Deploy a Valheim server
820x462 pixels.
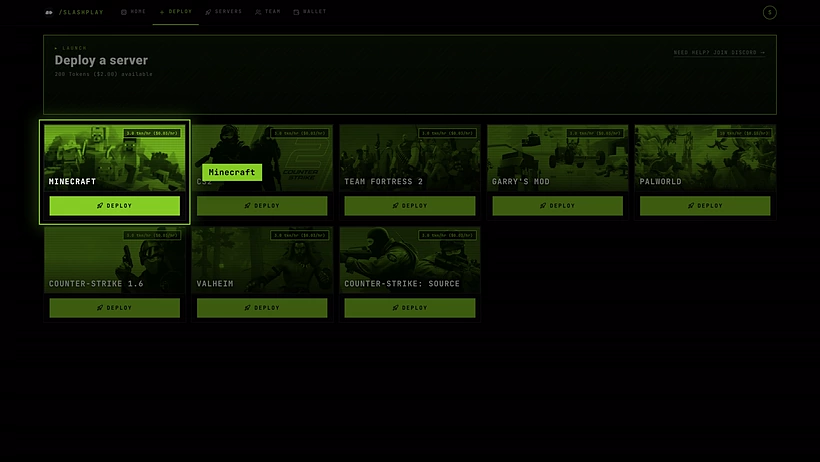pyautogui.click(x=262, y=308)
